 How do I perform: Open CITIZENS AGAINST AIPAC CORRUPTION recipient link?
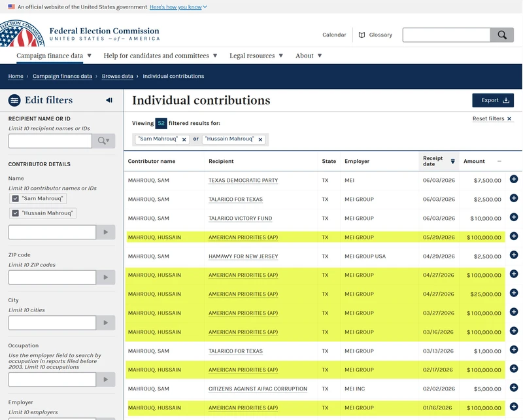258,389
